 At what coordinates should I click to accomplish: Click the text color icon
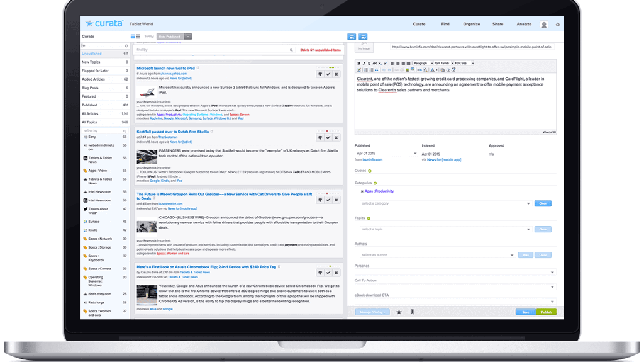[432, 70]
